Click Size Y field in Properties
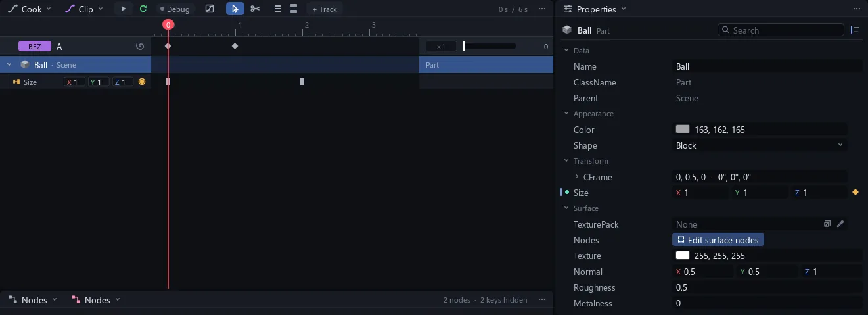Viewport: 868px width, 315px height. tap(760, 193)
